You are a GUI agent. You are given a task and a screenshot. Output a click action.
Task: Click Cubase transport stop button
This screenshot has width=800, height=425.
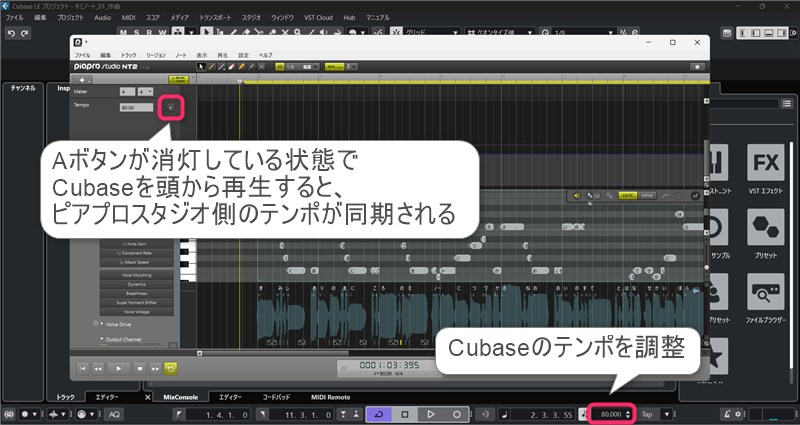(x=405, y=414)
